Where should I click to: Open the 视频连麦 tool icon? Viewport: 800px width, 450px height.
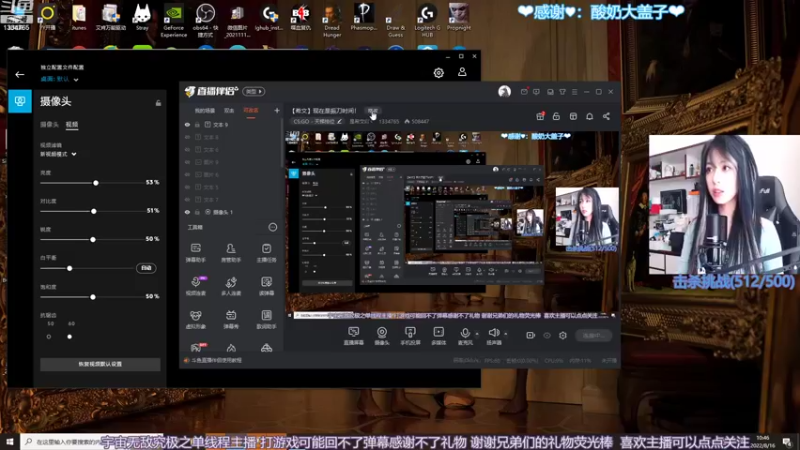coord(195,286)
